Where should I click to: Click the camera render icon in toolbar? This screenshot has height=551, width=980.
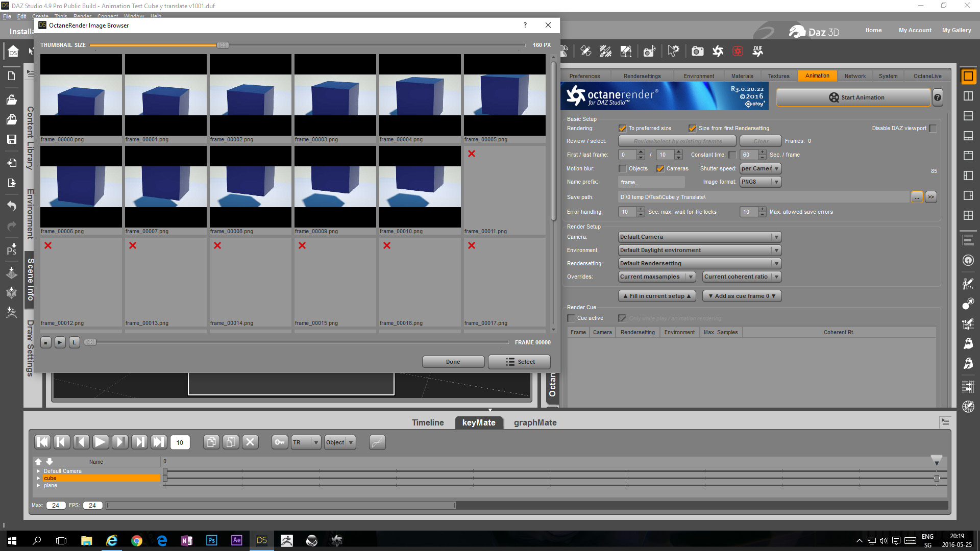[x=697, y=51]
